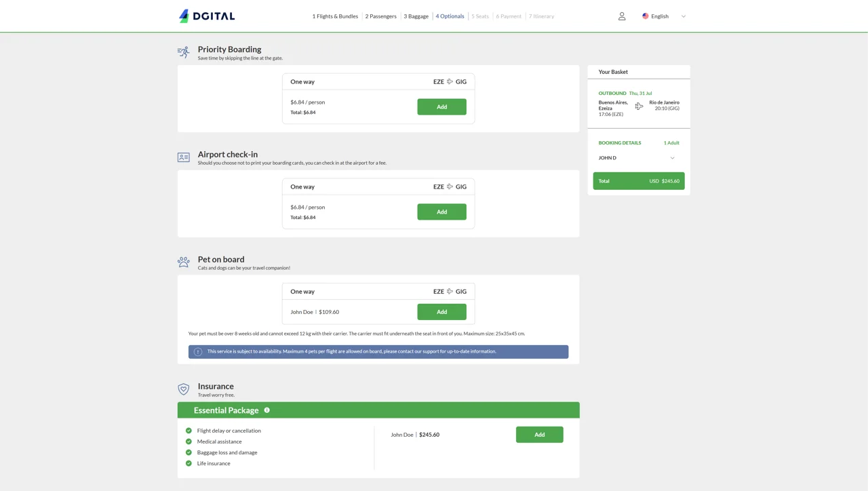Open the user account profile icon
The image size is (868, 491).
point(622,16)
